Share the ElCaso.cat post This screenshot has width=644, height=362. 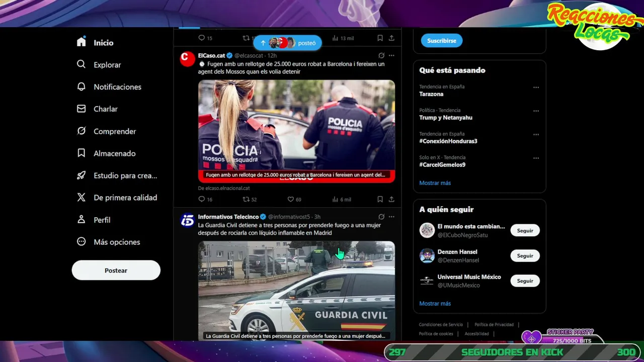point(391,199)
